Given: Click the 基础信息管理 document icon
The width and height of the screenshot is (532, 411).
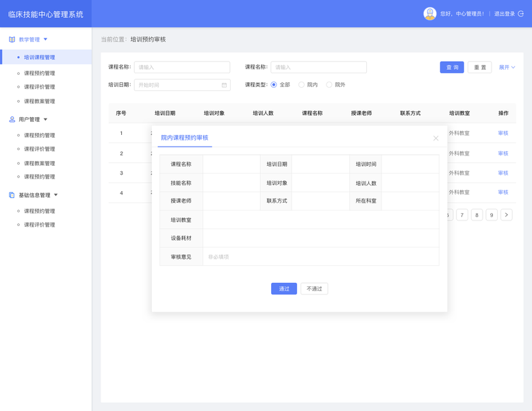Looking at the screenshot, I should click(12, 195).
